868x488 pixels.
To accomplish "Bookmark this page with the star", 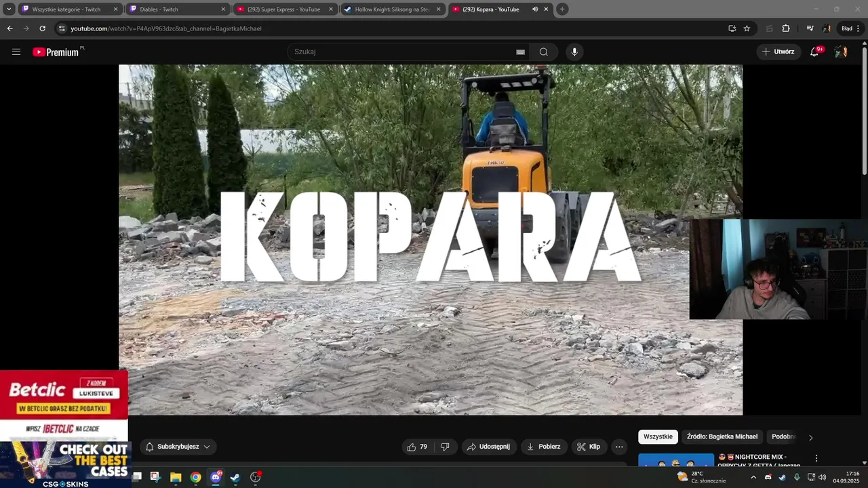I will [x=747, y=28].
